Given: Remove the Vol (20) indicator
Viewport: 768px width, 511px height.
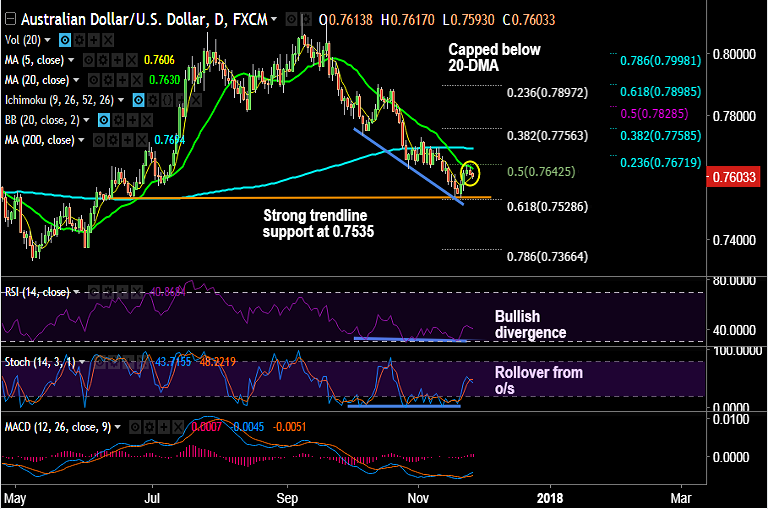Looking at the screenshot, I should tap(108, 40).
